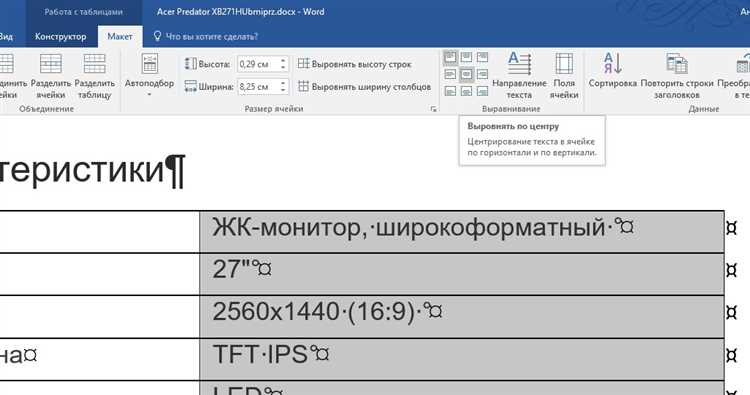The height and width of the screenshot is (395, 750).
Task: Click the Высота row height icon
Action: coord(190,64)
